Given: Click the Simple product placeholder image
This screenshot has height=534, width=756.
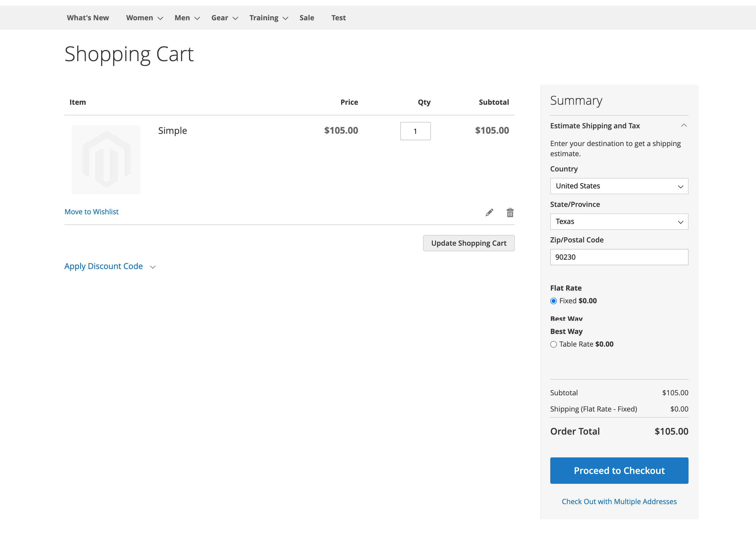Looking at the screenshot, I should point(106,159).
